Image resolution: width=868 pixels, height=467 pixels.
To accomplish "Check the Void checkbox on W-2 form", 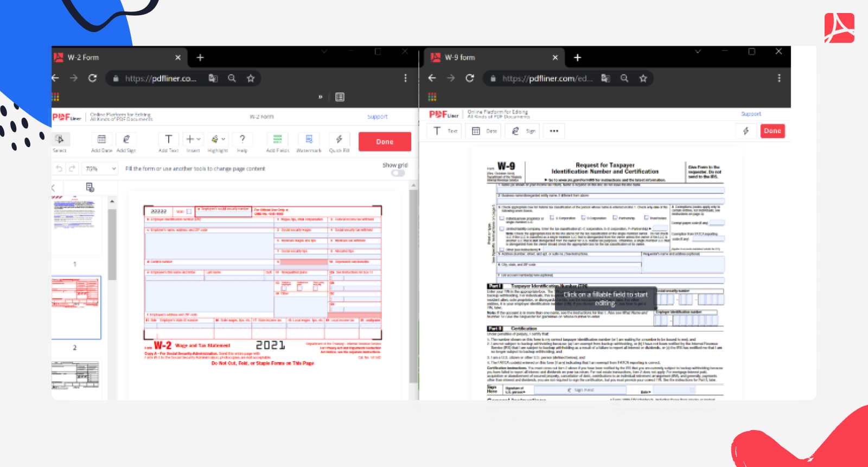I will pyautogui.click(x=189, y=211).
